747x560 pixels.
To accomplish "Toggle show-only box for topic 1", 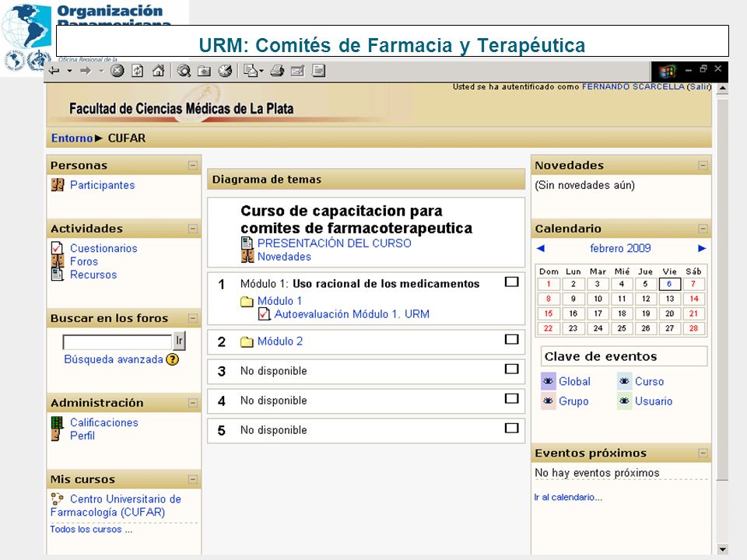I will (x=512, y=282).
